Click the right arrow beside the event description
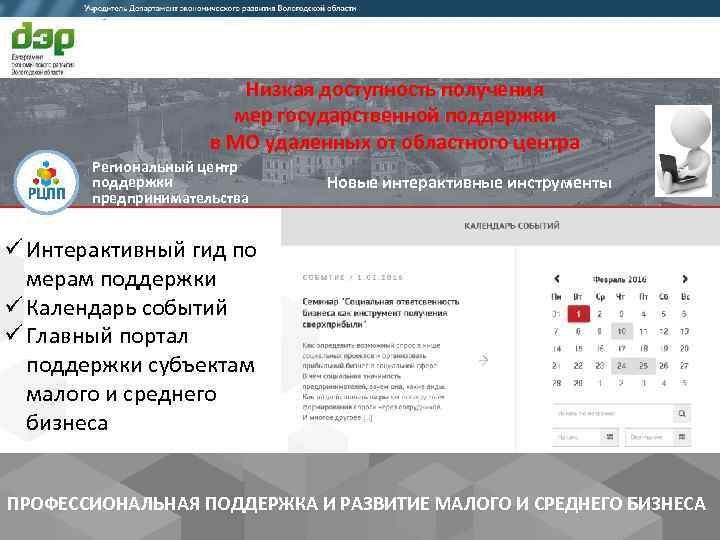Screen dimensions: 720x540 [x=483, y=360]
